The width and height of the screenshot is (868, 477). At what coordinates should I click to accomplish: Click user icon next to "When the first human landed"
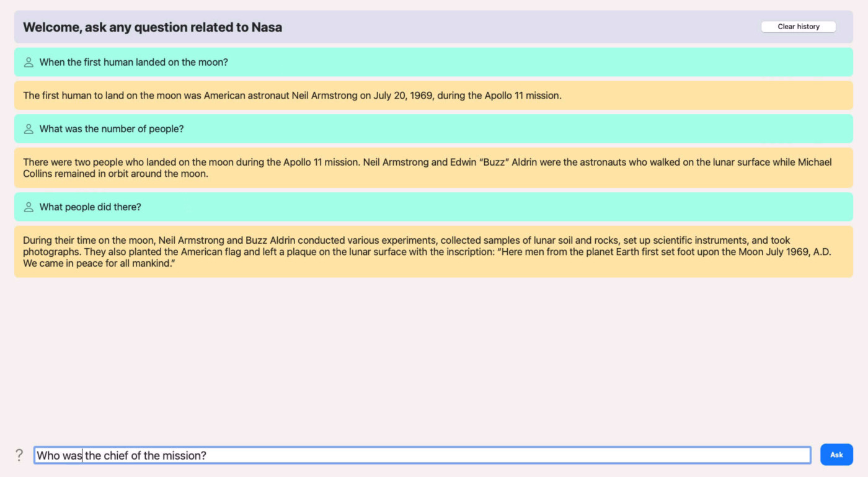tap(29, 62)
